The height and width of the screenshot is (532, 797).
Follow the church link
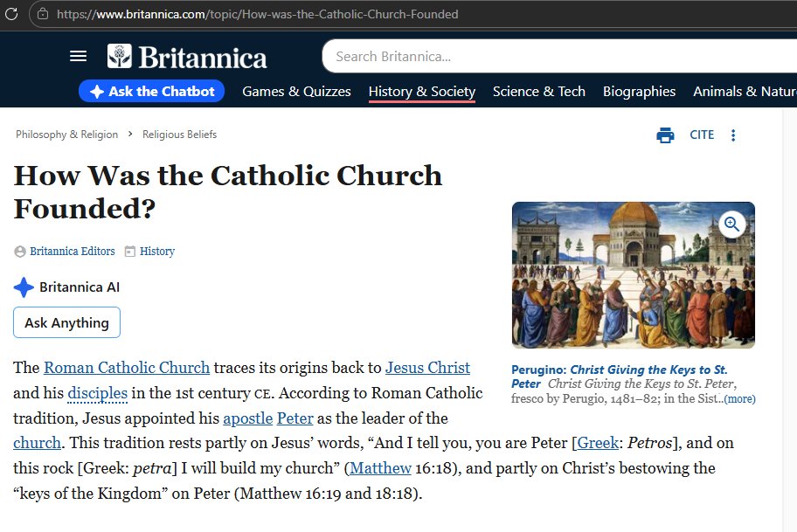[x=37, y=443]
